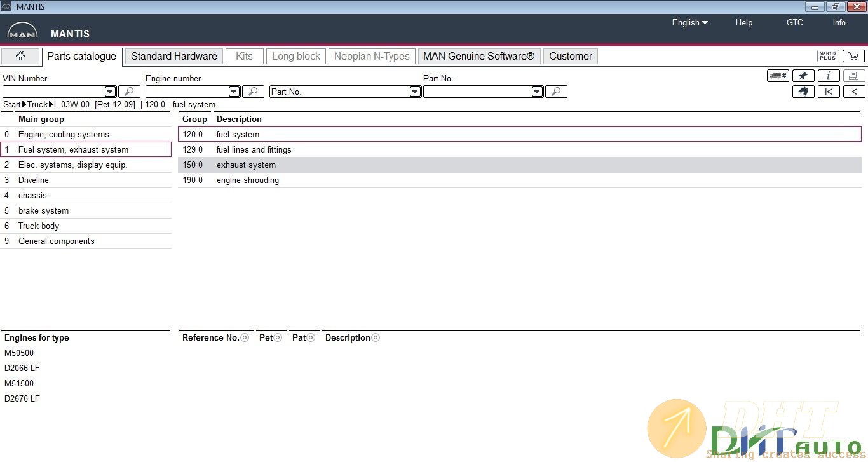Go back one step with < icon
This screenshot has height=462, width=868.
coord(854,92)
